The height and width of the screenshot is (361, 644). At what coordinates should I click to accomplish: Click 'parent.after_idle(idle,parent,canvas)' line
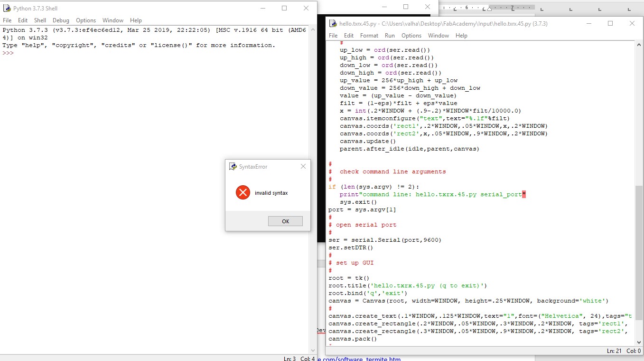410,149
